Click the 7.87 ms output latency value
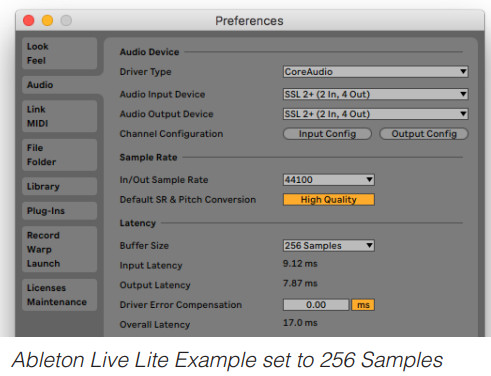The width and height of the screenshot is (491, 376). pos(300,283)
